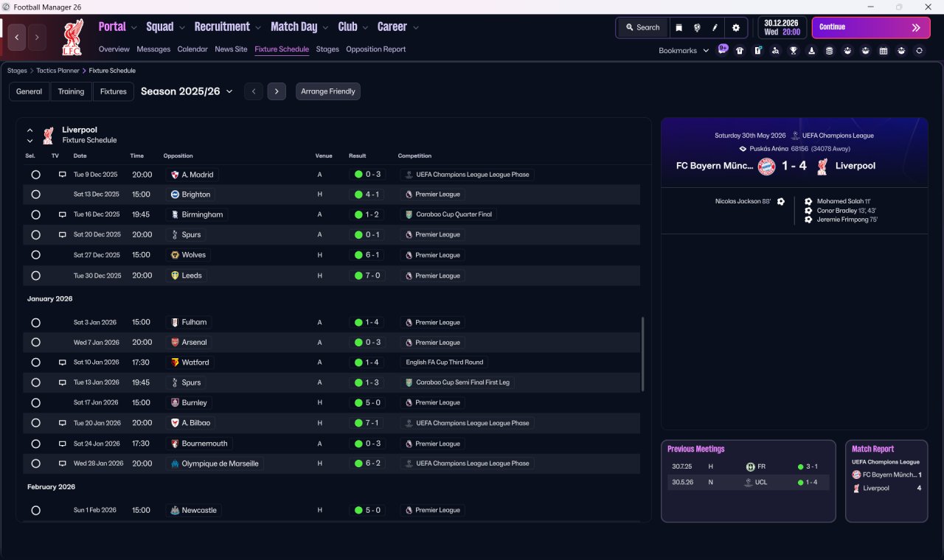The width and height of the screenshot is (944, 560).
Task: Click the pencil edit icon in the top bar
Action: pos(715,27)
